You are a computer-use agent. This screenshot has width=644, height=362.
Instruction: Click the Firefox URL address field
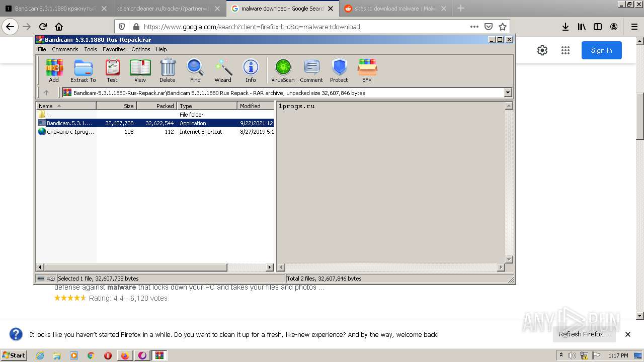click(302, 27)
